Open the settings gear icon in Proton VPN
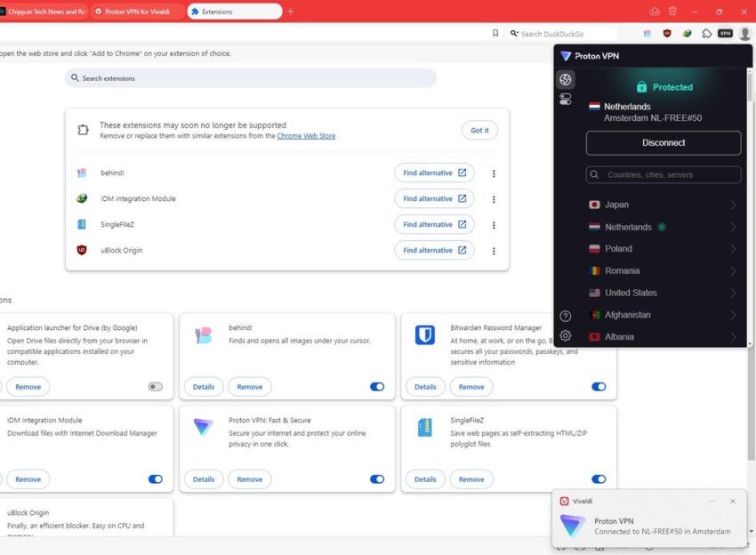This screenshot has height=555, width=756. coord(566,335)
